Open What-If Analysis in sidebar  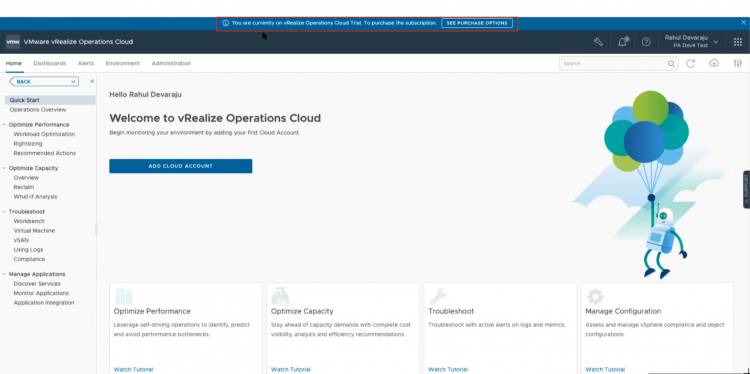click(x=35, y=197)
